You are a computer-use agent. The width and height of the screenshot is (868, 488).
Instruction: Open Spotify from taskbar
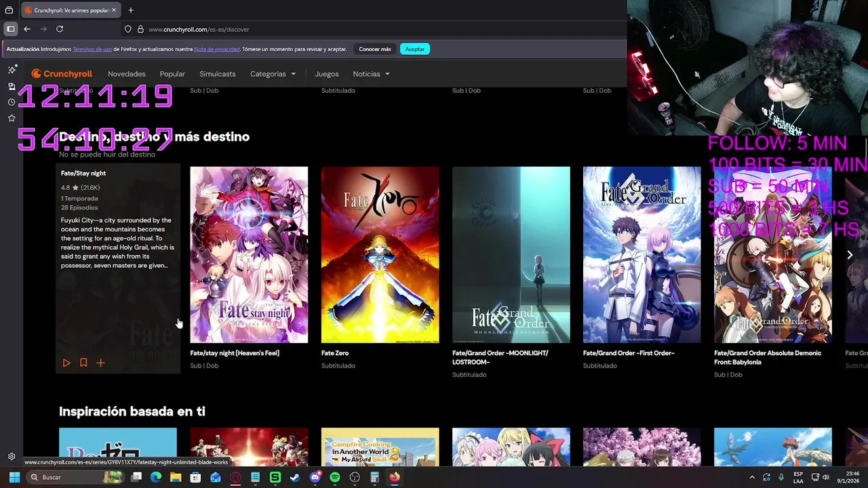[335, 477]
